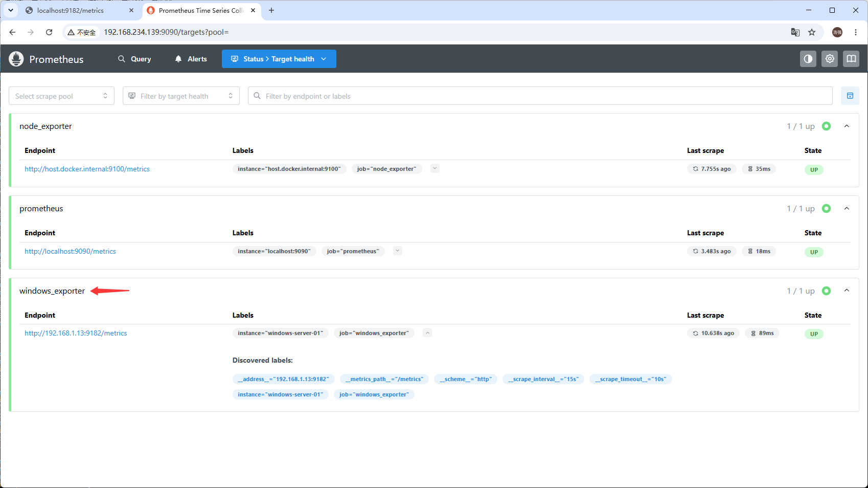Screen dimensions: 868x488
Task: Click the 3.483s ago last scrape badge
Action: coord(712,251)
